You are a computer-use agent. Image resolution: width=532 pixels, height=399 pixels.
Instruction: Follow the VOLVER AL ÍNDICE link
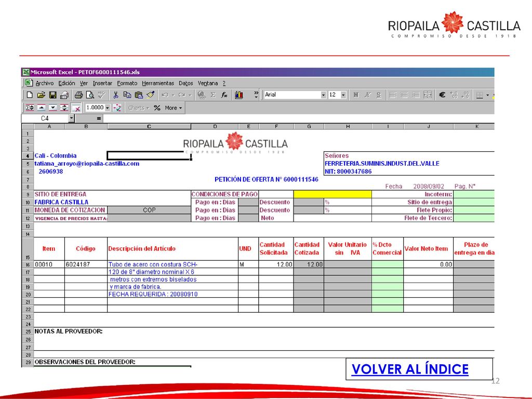[410, 369]
